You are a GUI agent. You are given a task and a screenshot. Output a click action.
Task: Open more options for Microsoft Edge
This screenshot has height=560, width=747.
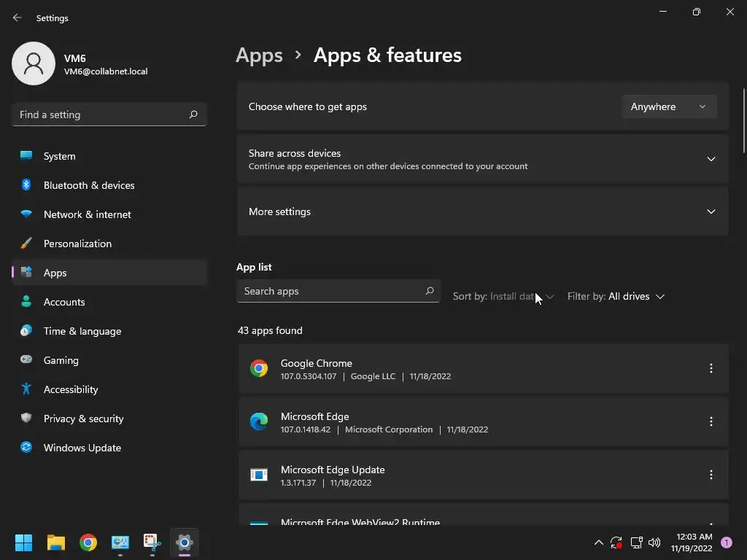(711, 421)
